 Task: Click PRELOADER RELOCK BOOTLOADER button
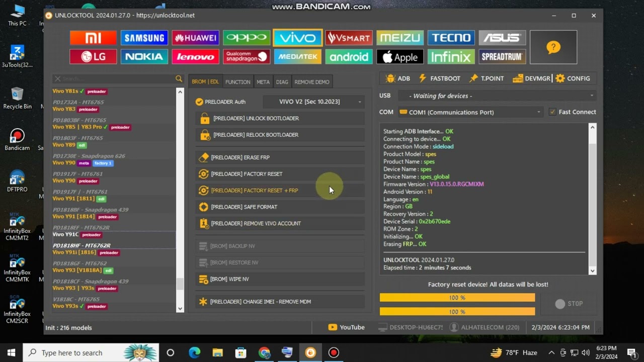280,135
